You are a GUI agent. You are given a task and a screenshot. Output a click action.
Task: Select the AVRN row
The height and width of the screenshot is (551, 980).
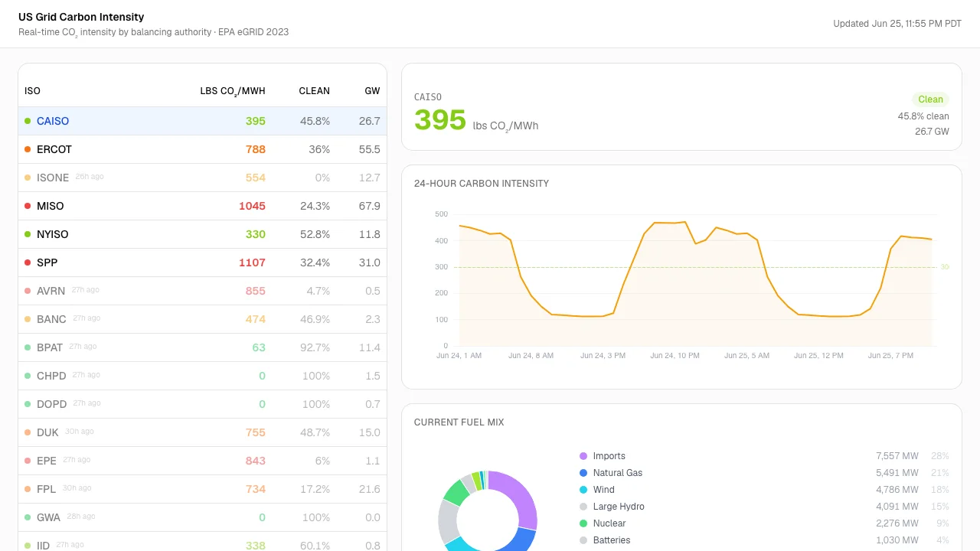click(x=202, y=291)
